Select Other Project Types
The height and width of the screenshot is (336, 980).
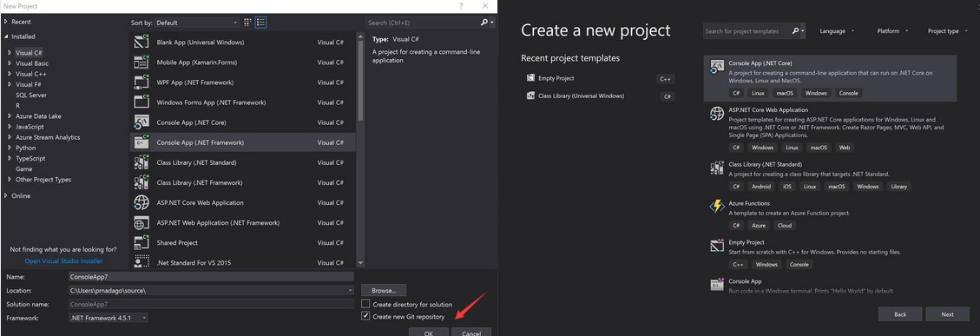[43, 180]
